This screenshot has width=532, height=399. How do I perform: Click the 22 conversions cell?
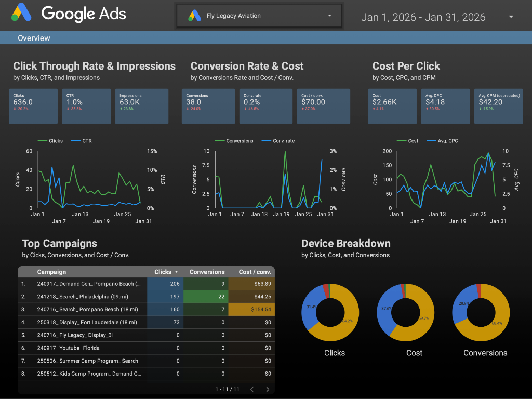coord(206,297)
